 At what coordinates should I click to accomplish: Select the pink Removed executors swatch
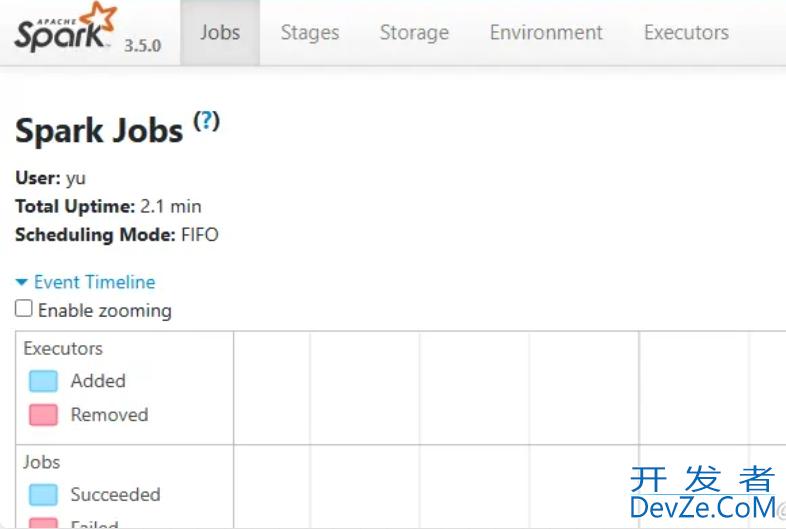tap(43, 415)
